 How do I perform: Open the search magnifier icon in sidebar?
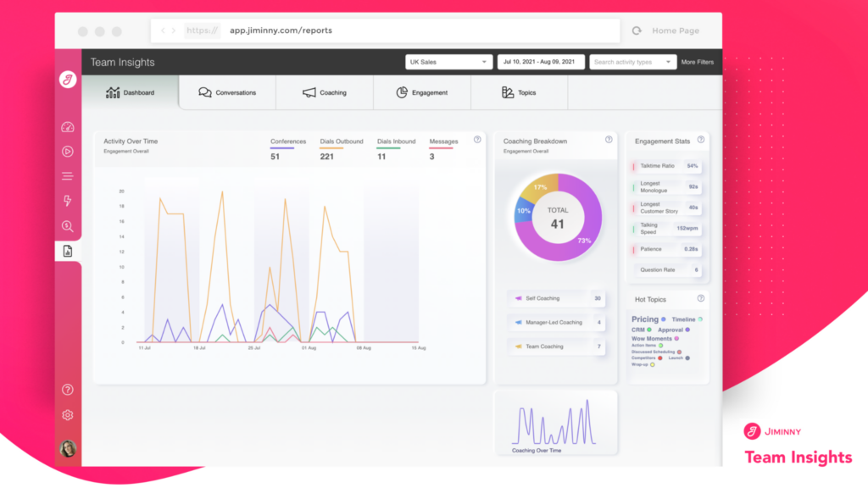tap(69, 226)
